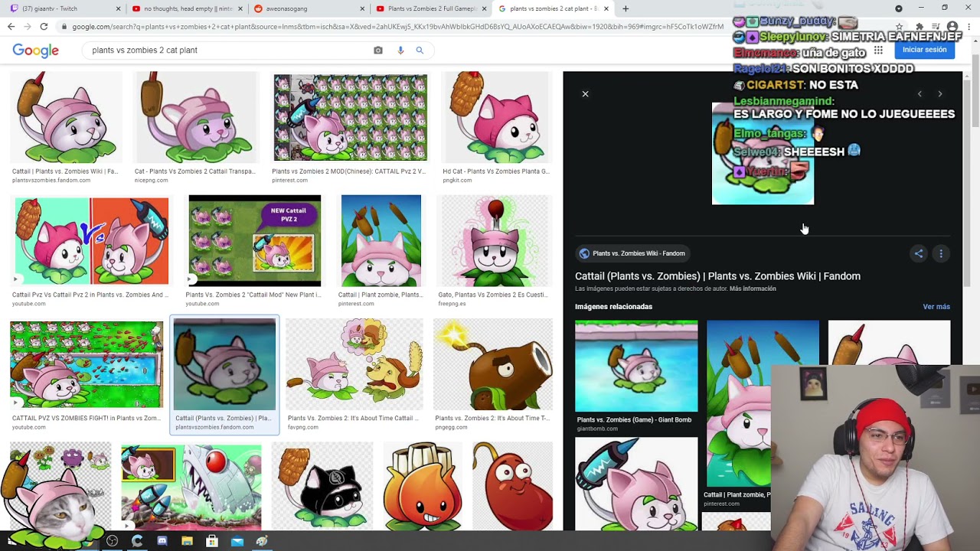
Task: Open a new browser tab
Action: coord(626,8)
